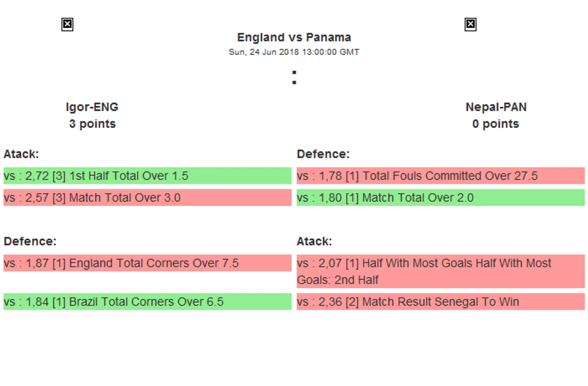Click the Total Fouls Committed Over 27.5 row
The width and height of the screenshot is (588, 386).
pos(440,176)
